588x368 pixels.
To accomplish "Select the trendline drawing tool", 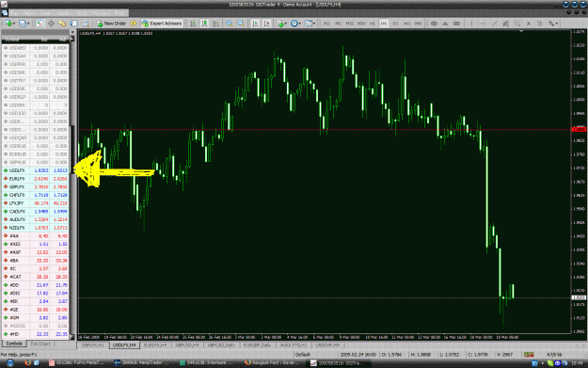I will pos(494,24).
